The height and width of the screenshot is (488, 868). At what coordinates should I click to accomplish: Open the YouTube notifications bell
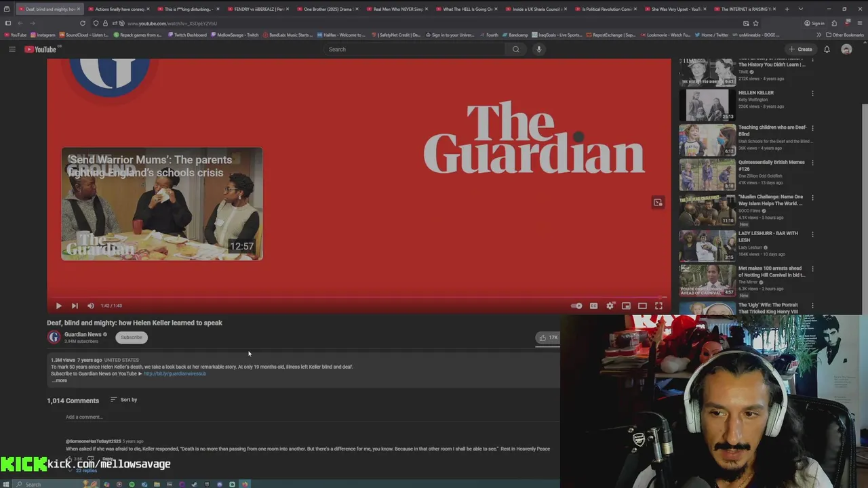827,49
